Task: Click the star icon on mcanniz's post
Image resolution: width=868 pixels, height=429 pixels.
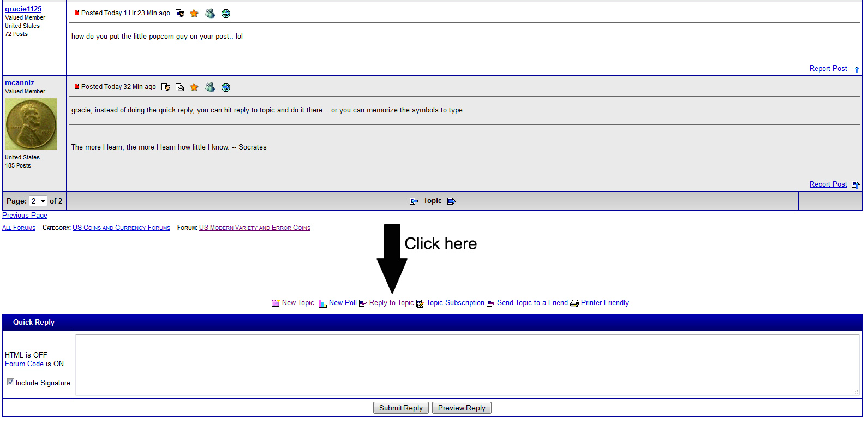Action: [194, 87]
